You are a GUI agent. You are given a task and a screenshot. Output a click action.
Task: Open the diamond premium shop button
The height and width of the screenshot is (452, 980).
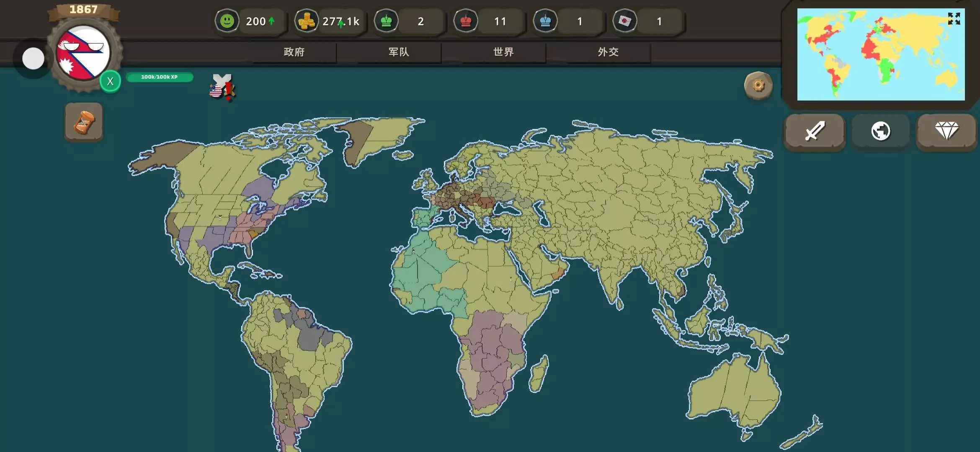point(946,131)
